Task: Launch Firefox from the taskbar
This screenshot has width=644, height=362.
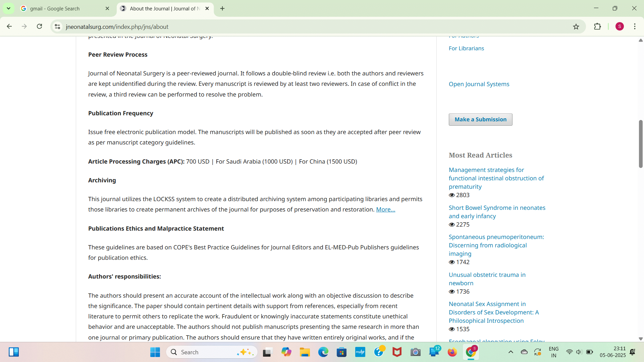Action: click(452, 352)
